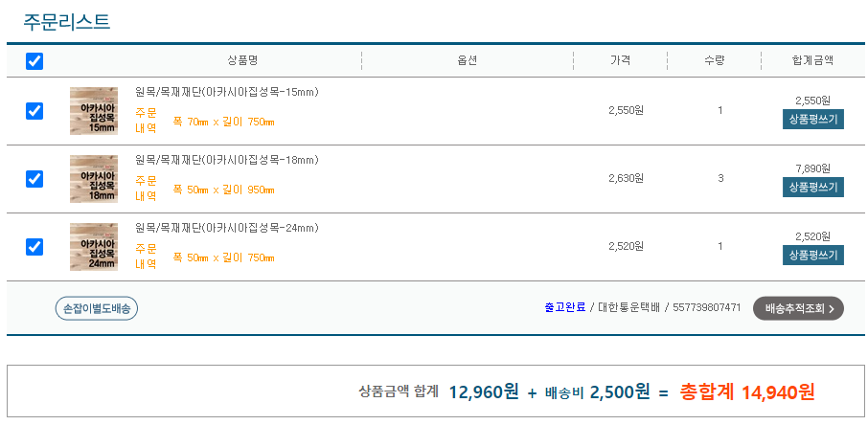Image resolution: width=868 pixels, height=425 pixels.
Task: Click 상품평쓰기 for the 15mm product
Action: pos(812,119)
